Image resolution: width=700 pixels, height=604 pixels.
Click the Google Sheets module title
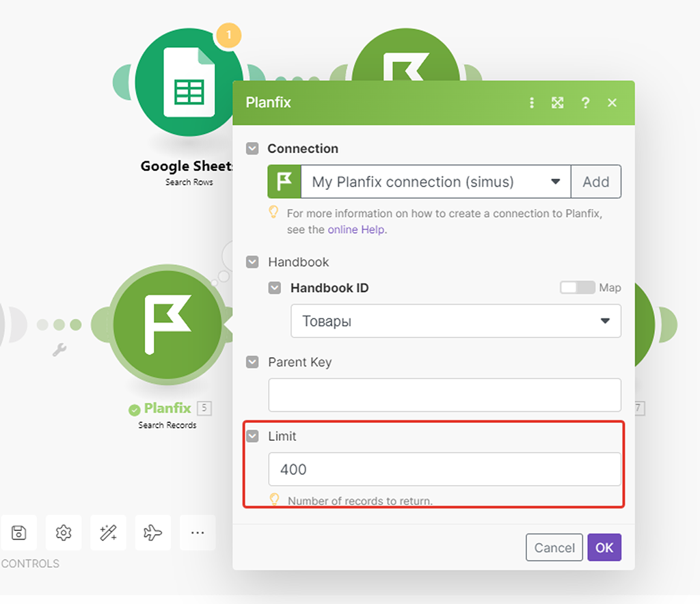[187, 166]
